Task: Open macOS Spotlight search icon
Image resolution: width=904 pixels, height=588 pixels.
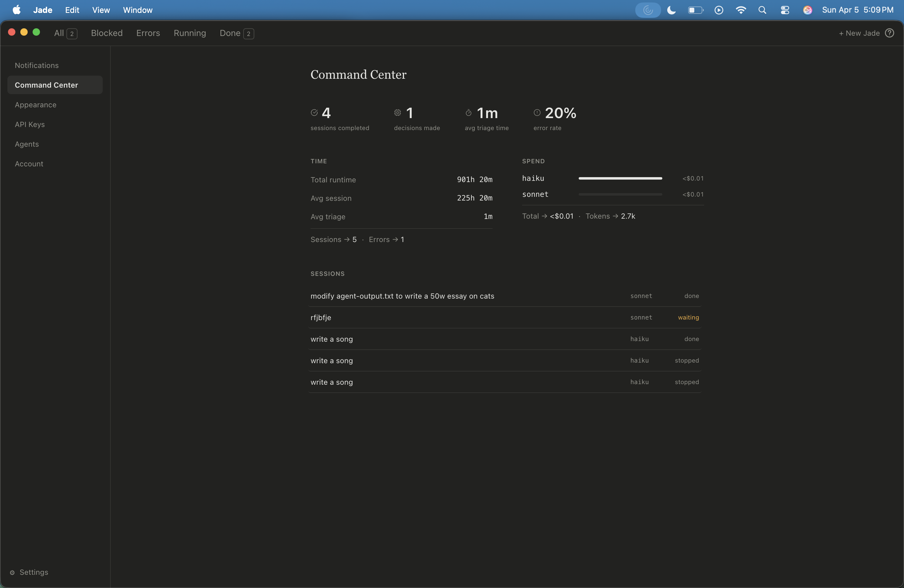Action: click(762, 10)
